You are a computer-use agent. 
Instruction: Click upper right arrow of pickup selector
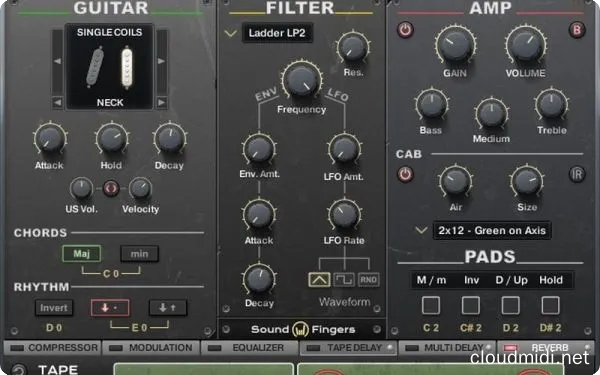pos(162,61)
